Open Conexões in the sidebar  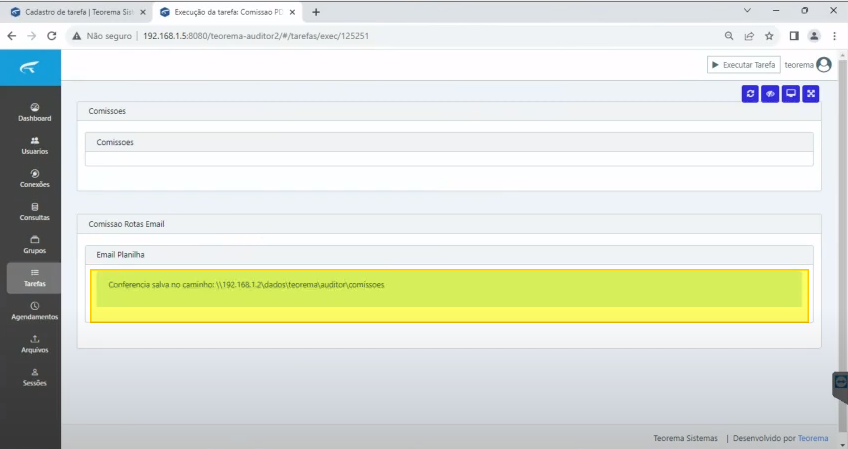[35, 179]
